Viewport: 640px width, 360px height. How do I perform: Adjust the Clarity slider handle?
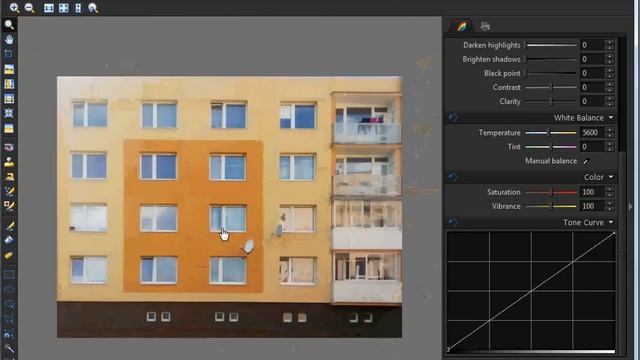pyautogui.click(x=551, y=101)
